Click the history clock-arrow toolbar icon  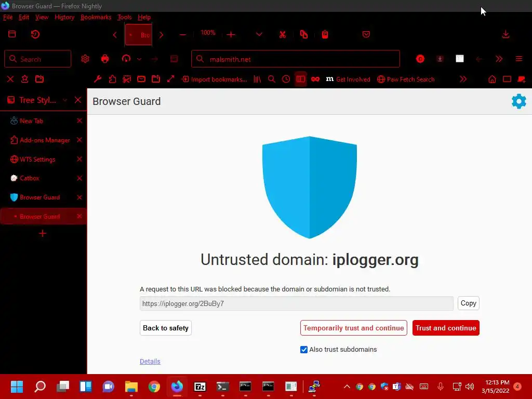coord(35,34)
